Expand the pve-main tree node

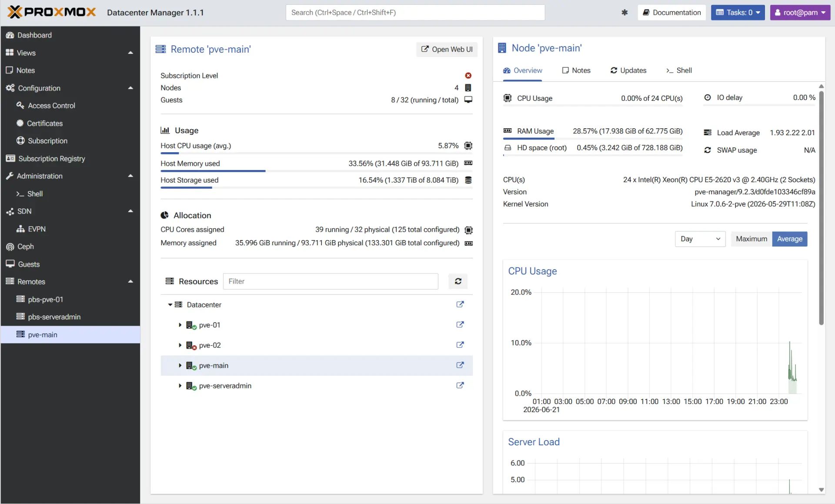pyautogui.click(x=180, y=366)
